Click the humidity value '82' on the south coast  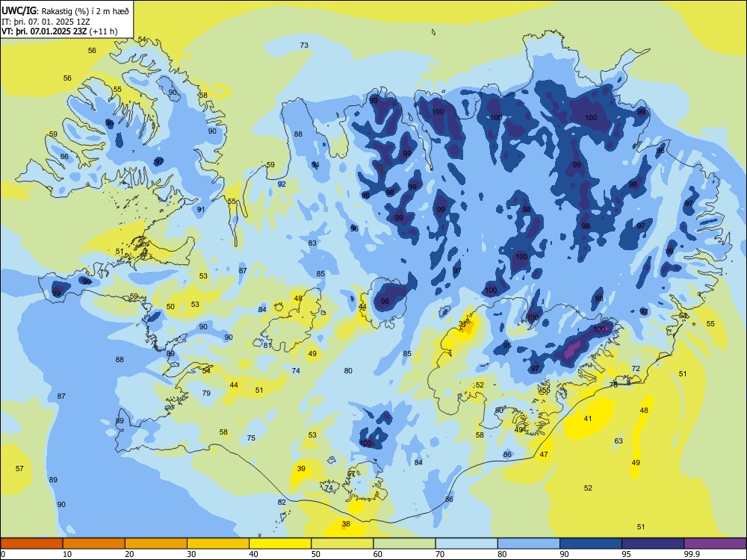[x=282, y=502]
